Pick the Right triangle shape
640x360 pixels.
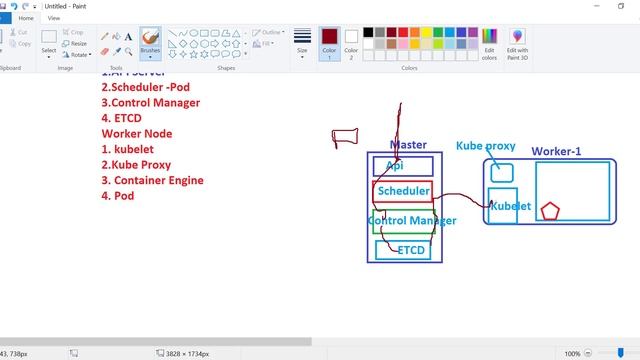[173, 44]
